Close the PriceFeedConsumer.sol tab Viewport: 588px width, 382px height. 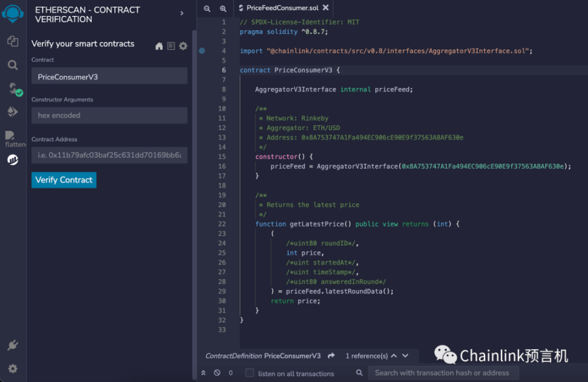(x=325, y=8)
